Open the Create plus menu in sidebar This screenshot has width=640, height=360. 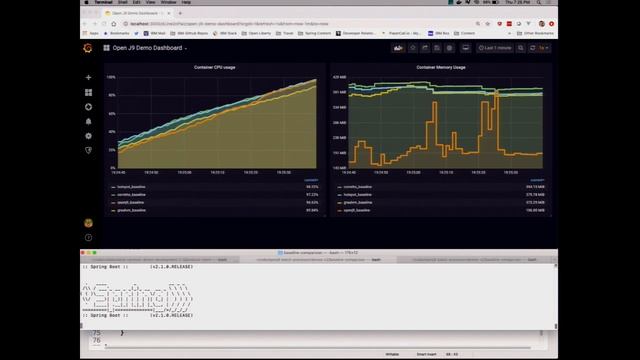tap(88, 77)
